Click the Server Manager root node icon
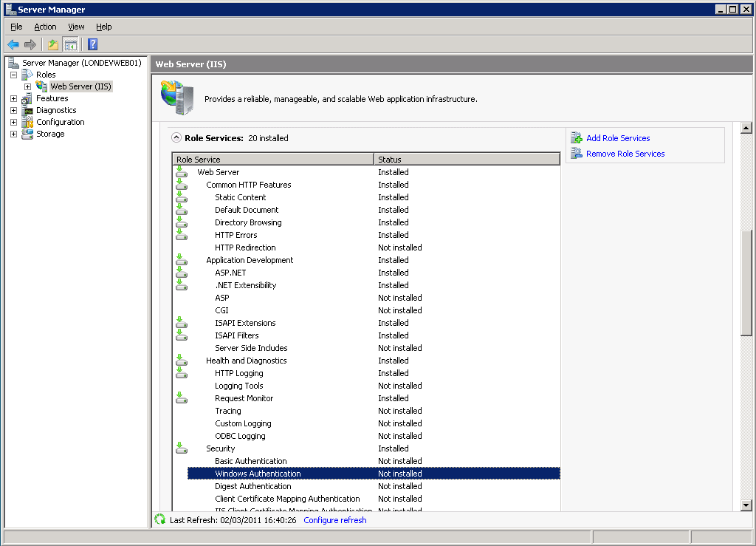Screen dimensions: 756x546 pyautogui.click(x=13, y=63)
